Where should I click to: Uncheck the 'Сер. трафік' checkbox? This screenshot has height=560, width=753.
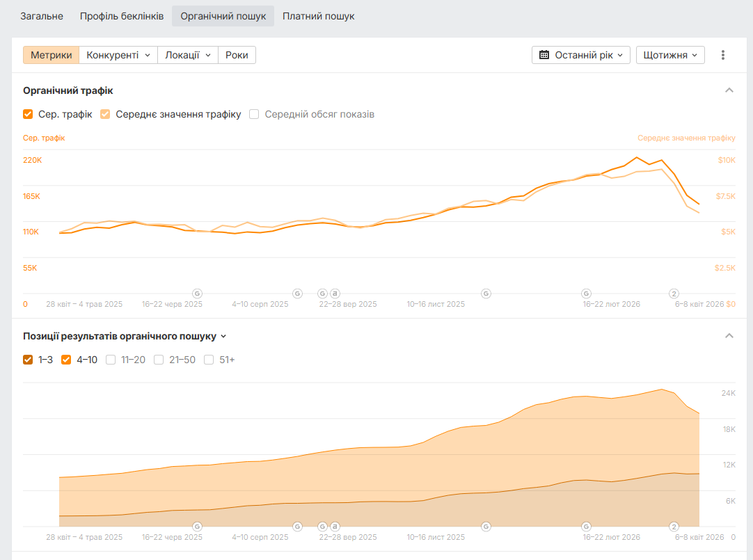coord(28,114)
